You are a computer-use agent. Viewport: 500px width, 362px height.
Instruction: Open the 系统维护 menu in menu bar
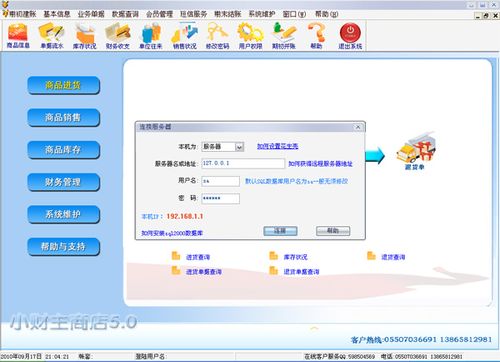[x=262, y=14]
